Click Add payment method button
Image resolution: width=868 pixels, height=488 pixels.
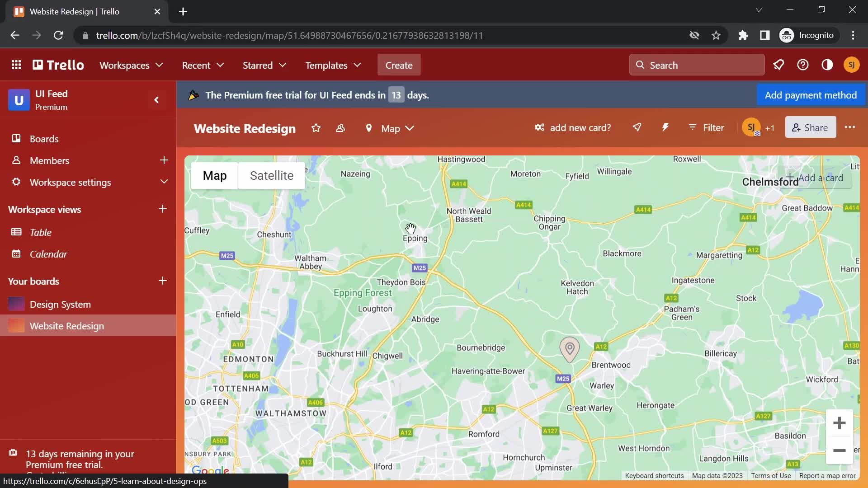point(810,95)
